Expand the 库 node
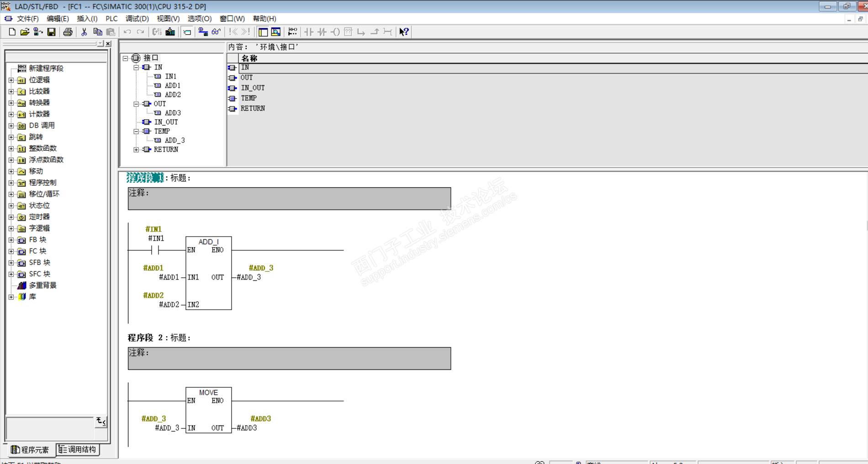The image size is (868, 464). point(11,297)
